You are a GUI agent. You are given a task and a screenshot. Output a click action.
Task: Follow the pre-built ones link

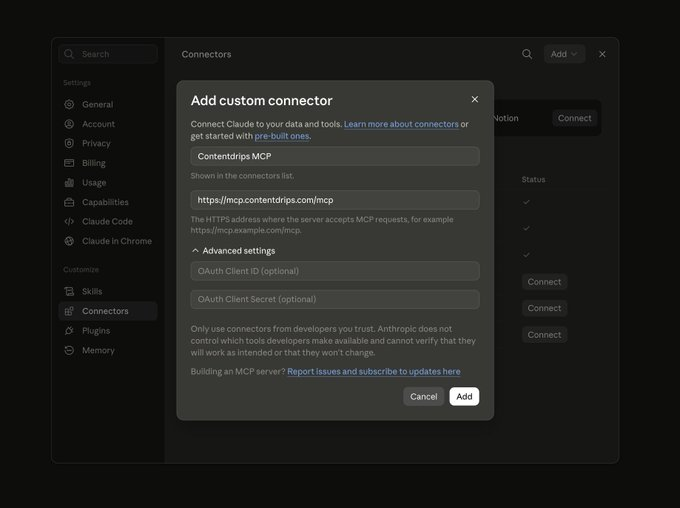[282, 136]
